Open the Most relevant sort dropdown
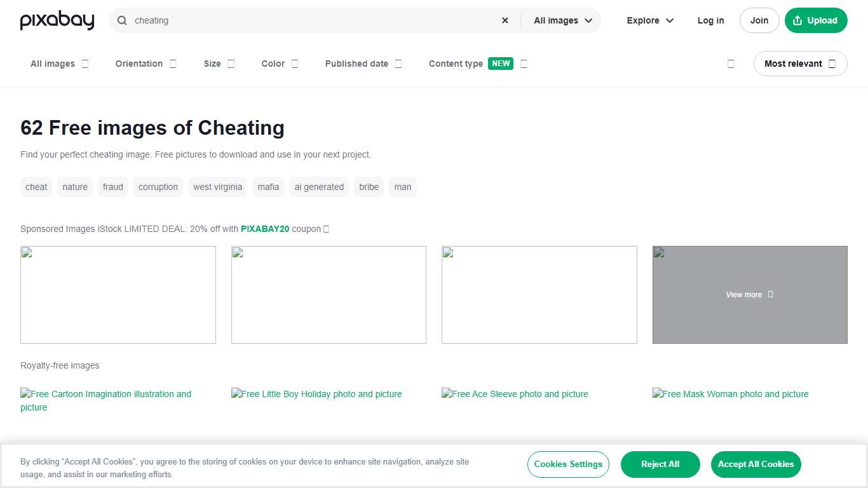This screenshot has width=868, height=488. pyautogui.click(x=800, y=64)
